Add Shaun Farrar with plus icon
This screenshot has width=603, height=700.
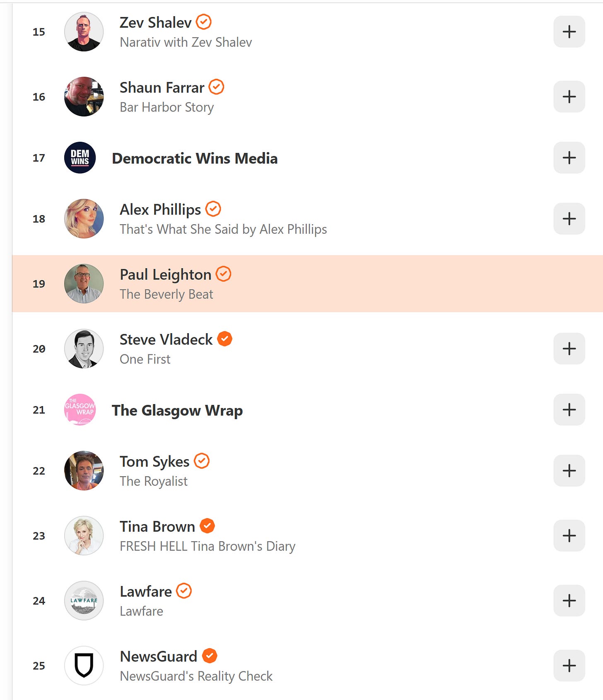point(569,97)
